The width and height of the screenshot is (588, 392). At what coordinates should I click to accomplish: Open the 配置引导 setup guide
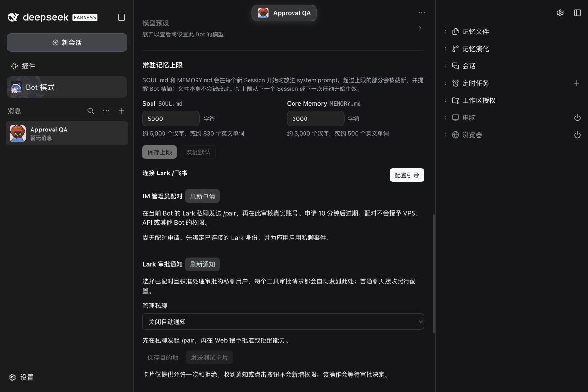[407, 175]
